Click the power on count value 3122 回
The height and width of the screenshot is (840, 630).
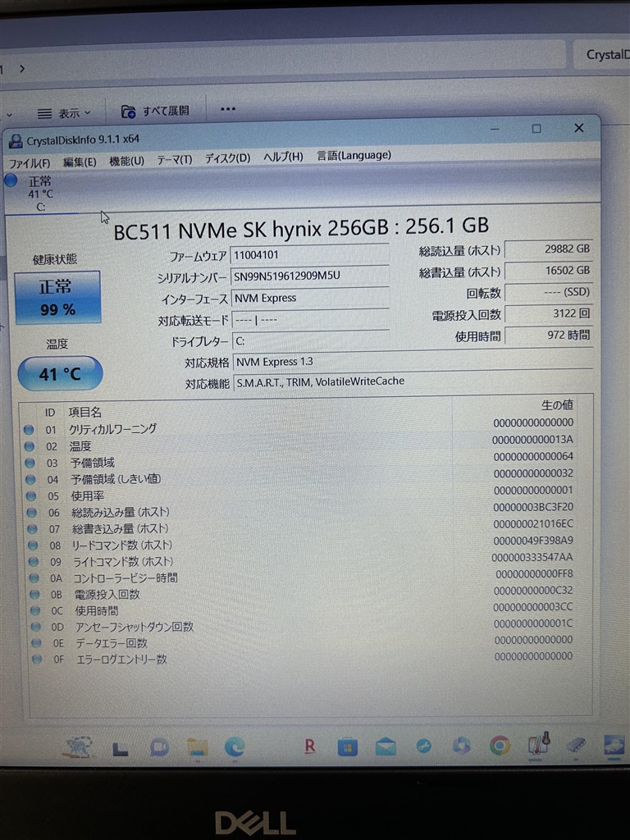(549, 314)
